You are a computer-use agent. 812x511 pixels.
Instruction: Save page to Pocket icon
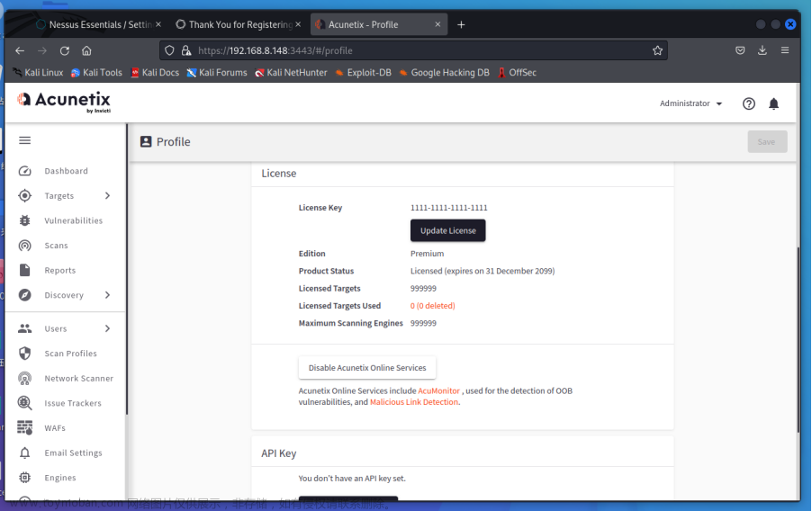(x=741, y=50)
